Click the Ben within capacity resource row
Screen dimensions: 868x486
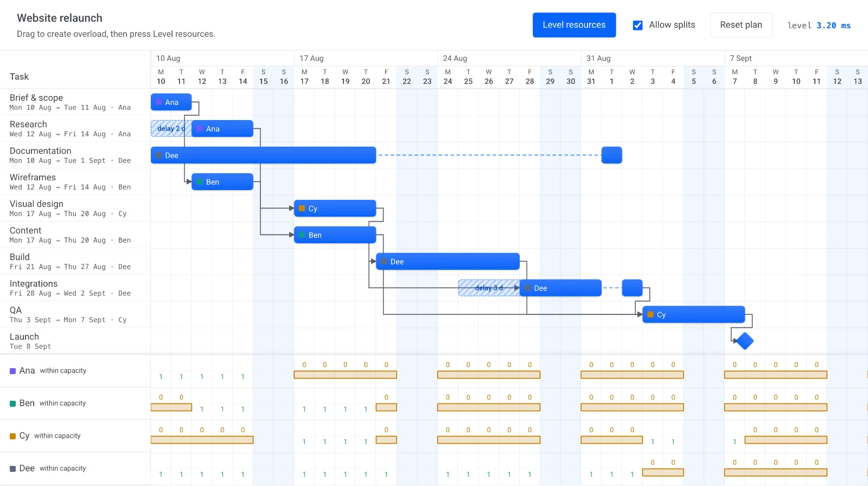75,403
